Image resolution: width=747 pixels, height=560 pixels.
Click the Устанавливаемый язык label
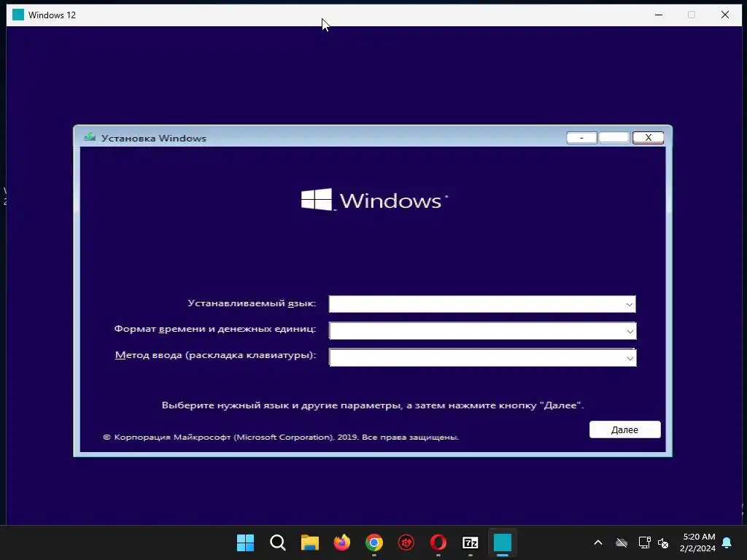click(252, 303)
